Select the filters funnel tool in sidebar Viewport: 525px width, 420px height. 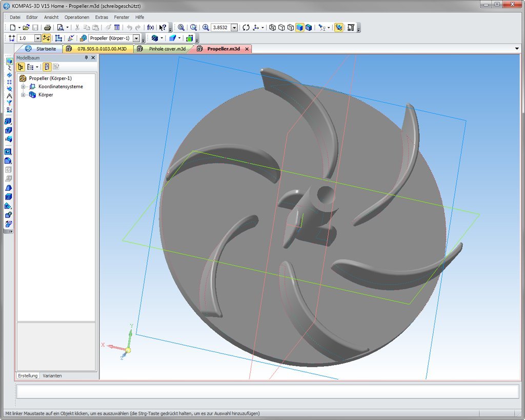click(x=9, y=103)
